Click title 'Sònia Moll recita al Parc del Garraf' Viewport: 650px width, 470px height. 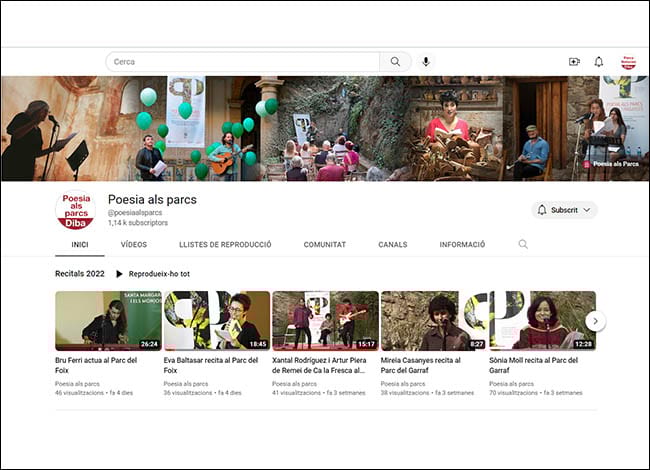[x=534, y=365]
